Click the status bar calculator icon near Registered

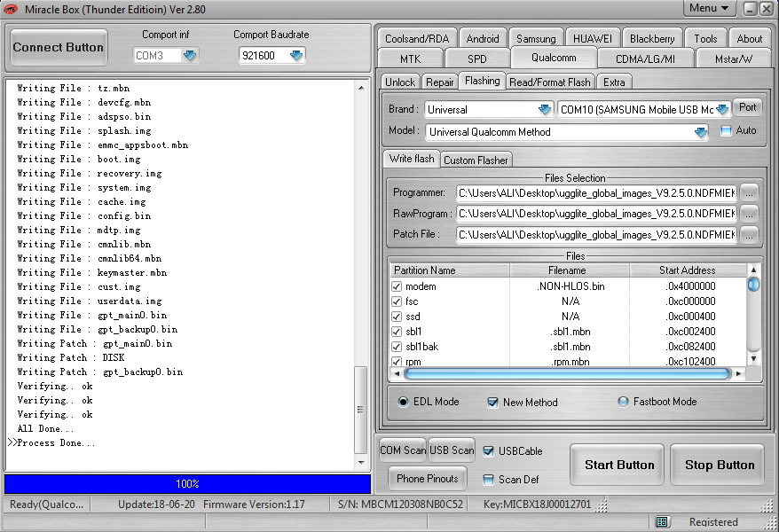click(661, 521)
